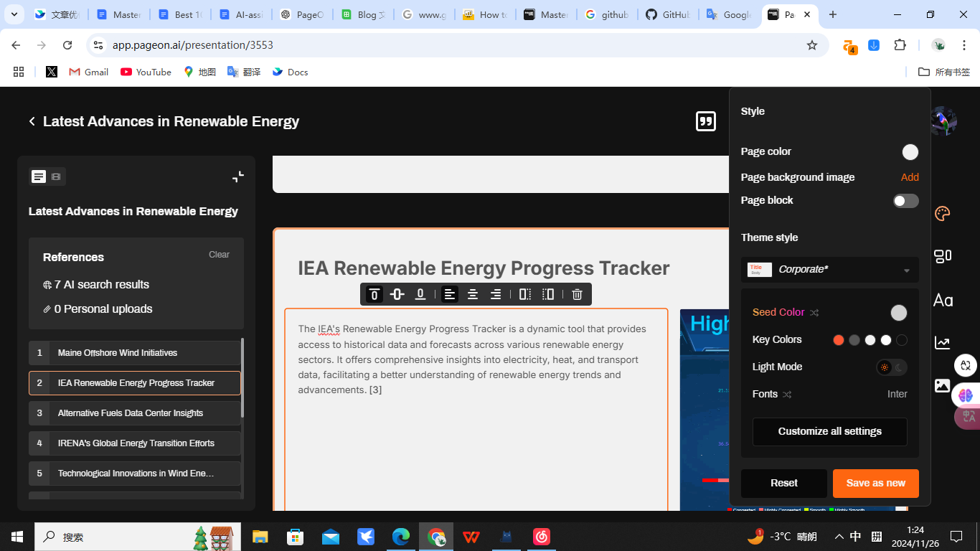Open the citation quote icon
980x551 pixels.
[706, 121]
